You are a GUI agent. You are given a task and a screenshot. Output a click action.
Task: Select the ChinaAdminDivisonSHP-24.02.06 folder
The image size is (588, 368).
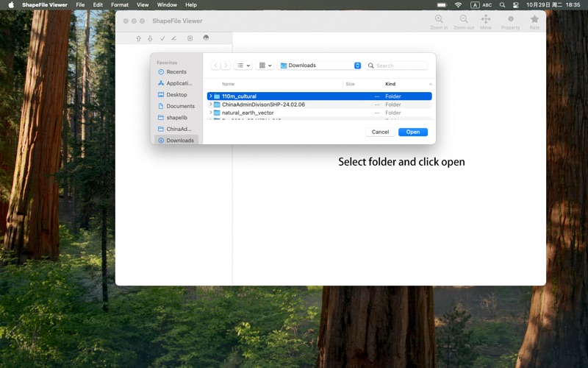click(x=320, y=105)
